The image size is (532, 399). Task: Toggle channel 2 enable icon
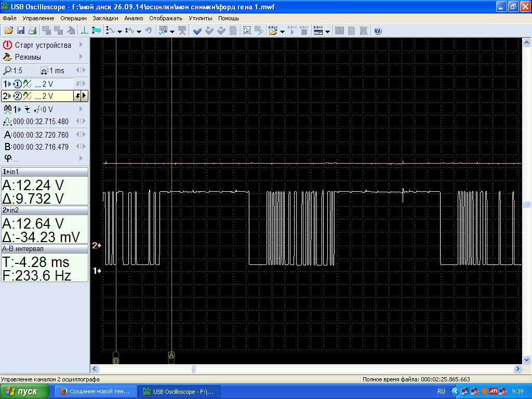pyautogui.click(x=18, y=96)
